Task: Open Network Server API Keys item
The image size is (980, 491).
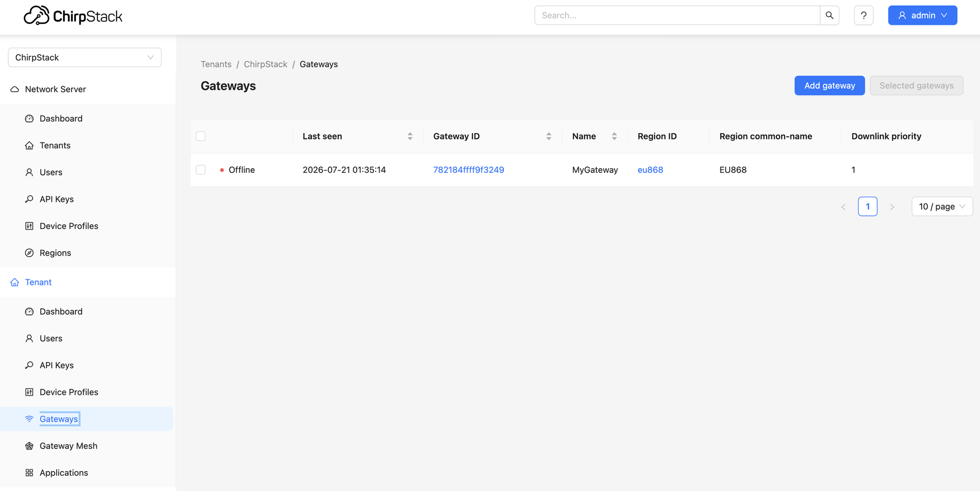Action: (x=87, y=199)
